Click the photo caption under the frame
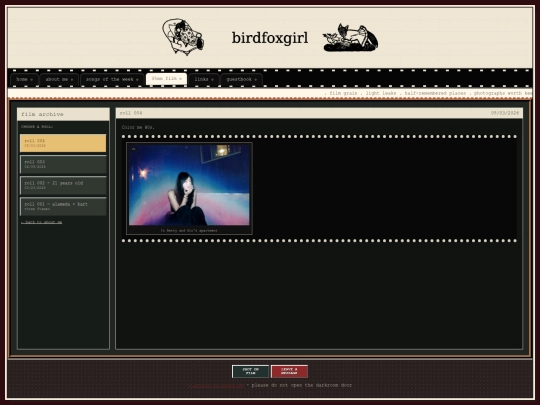The height and width of the screenshot is (405, 540). pyautogui.click(x=189, y=230)
